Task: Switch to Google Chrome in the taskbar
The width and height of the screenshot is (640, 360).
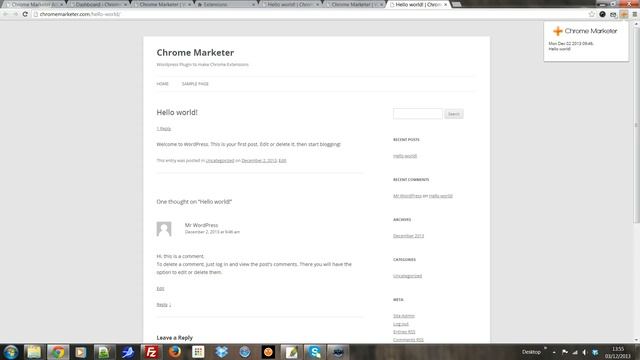Action: point(58,352)
